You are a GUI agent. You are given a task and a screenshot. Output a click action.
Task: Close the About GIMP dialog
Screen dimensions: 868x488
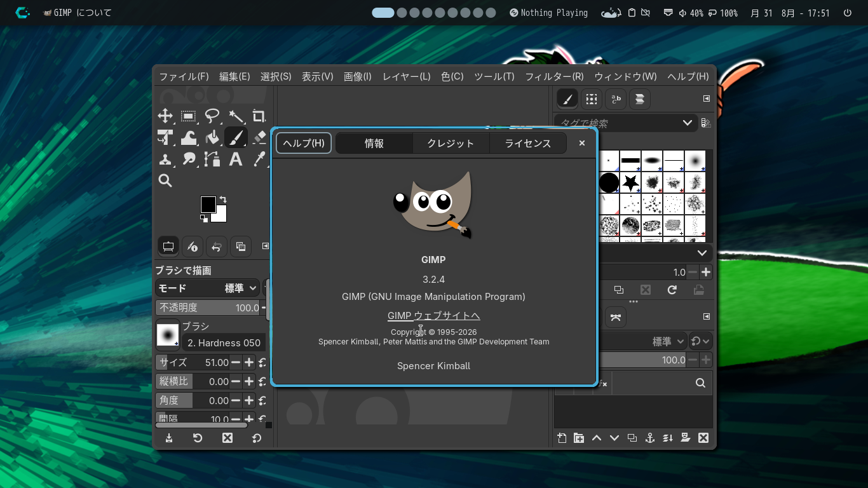tap(582, 143)
